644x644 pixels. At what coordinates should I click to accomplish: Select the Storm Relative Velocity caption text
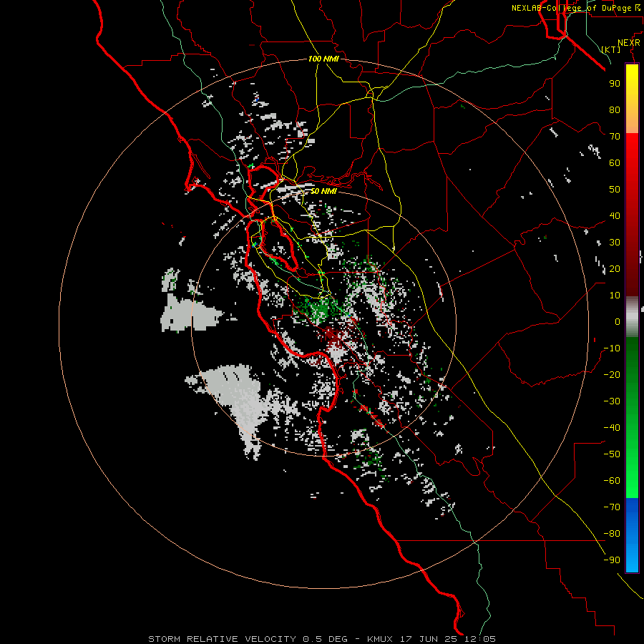point(322,639)
